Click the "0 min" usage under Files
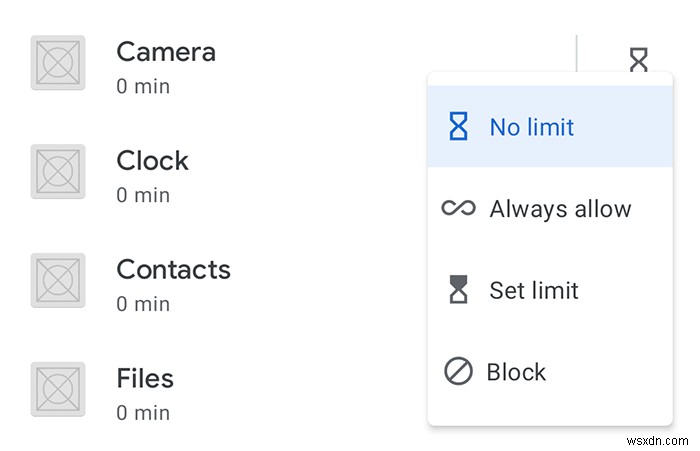Screen dimensions: 700x451 143,412
